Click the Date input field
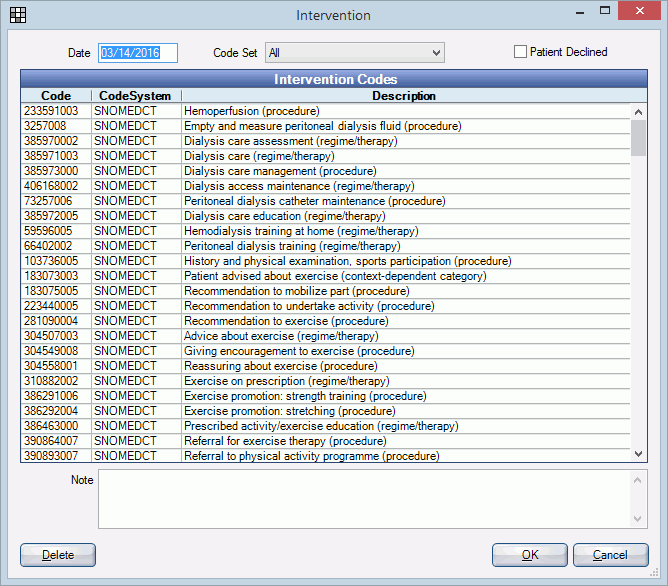 [137, 53]
